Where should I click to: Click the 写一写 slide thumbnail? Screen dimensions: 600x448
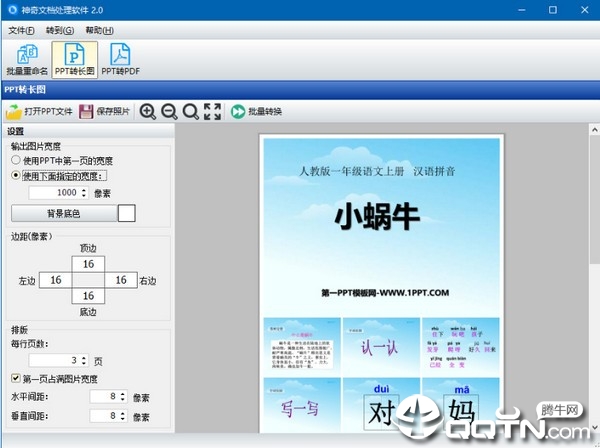302,405
